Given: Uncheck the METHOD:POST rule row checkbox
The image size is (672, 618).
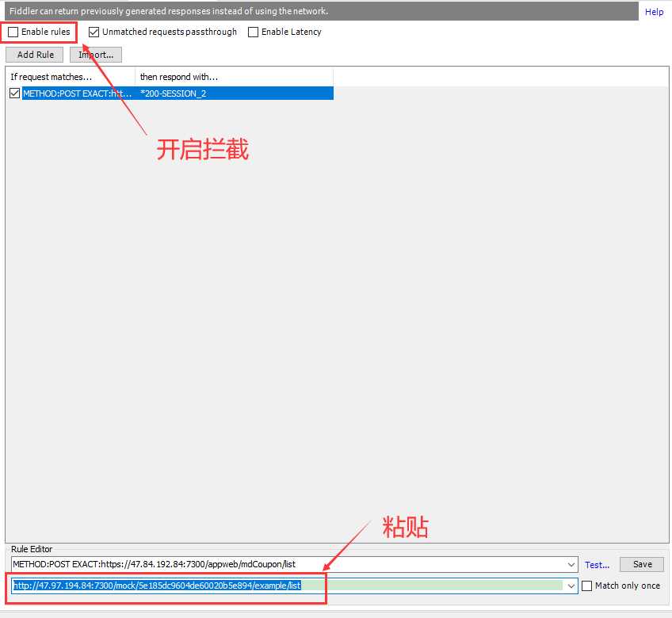Looking at the screenshot, I should [x=14, y=93].
